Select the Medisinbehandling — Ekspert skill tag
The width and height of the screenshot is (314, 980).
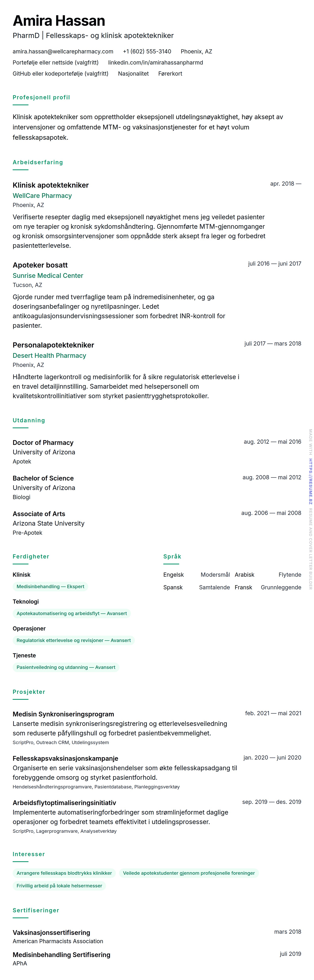[x=50, y=586]
